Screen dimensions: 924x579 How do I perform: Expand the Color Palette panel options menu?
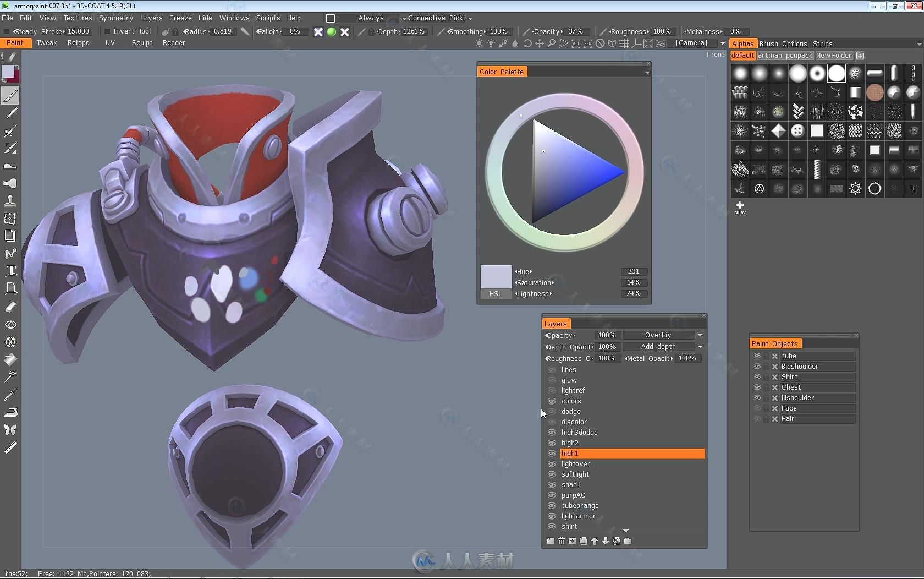point(647,72)
